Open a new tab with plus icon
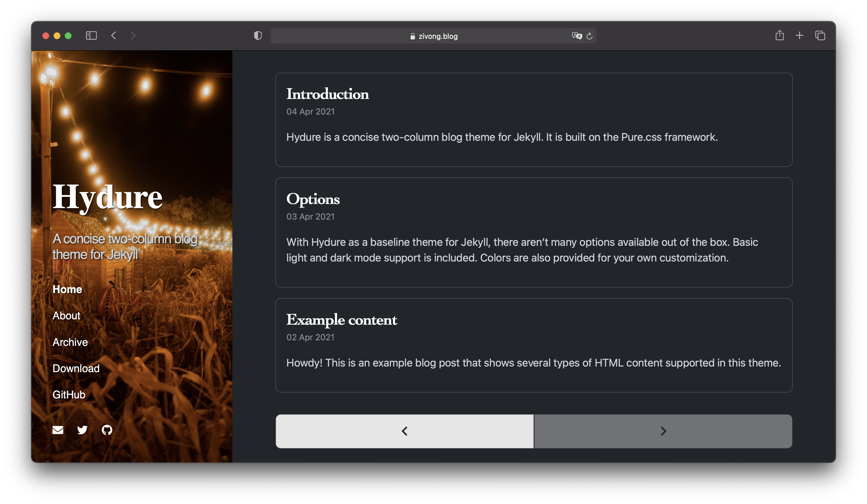 (800, 35)
